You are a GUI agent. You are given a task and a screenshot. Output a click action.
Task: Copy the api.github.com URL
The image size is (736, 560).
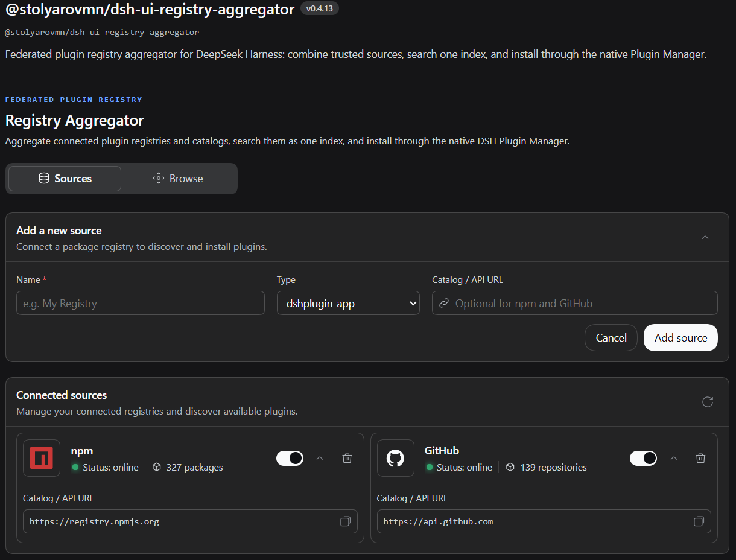(699, 521)
